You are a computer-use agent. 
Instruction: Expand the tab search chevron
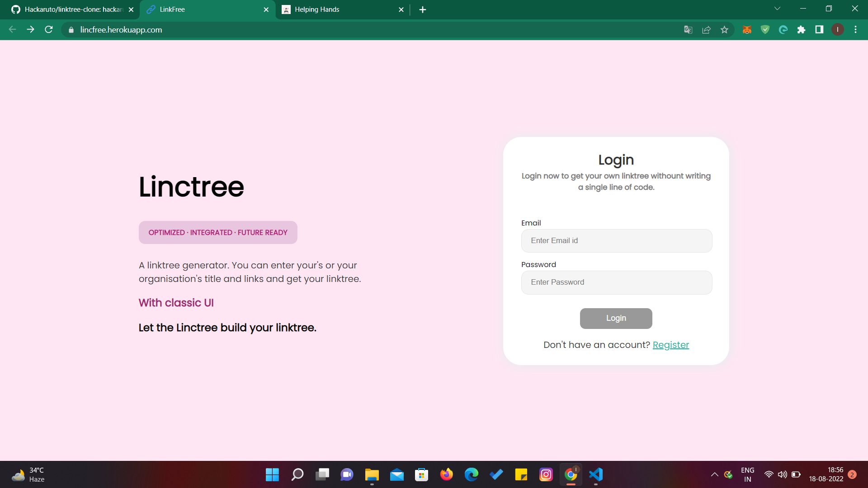tap(777, 9)
